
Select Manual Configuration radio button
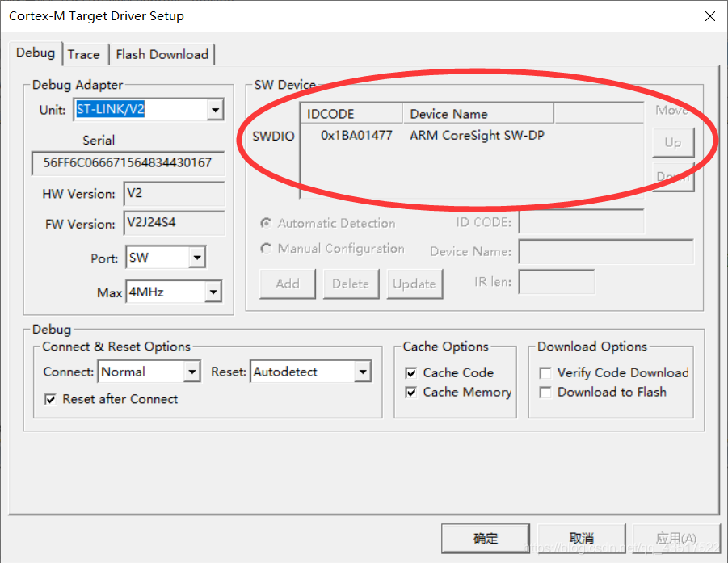coord(266,249)
